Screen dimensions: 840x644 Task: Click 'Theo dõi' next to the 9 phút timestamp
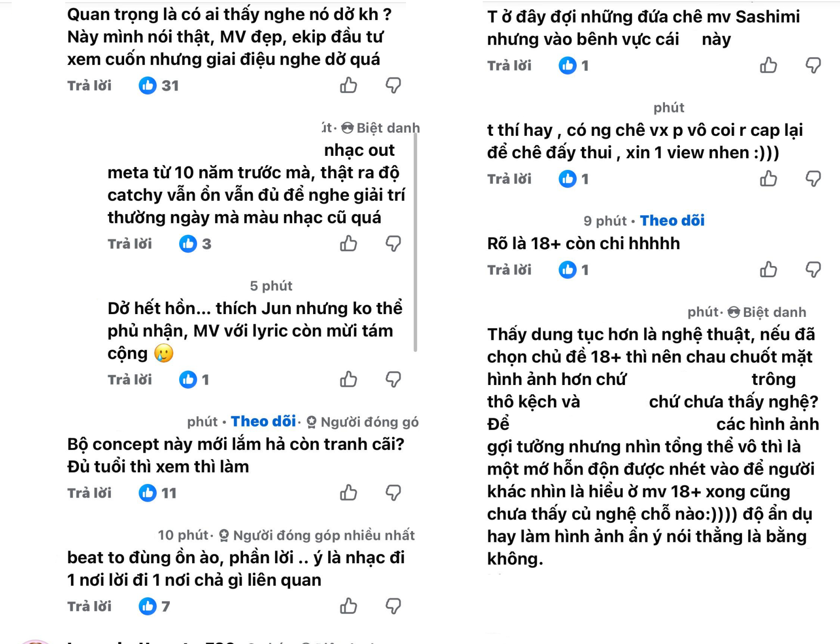pyautogui.click(x=672, y=220)
